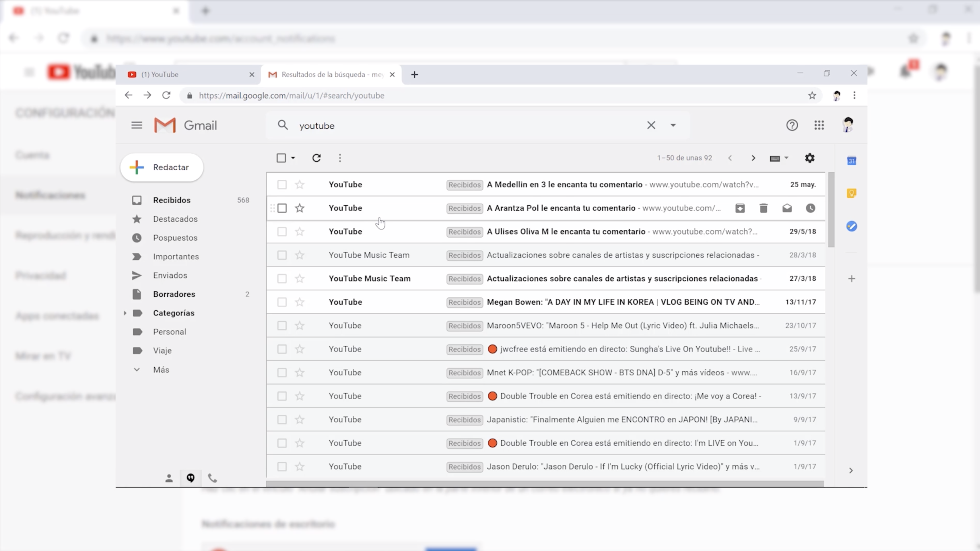Viewport: 980px width, 551px height.
Task: Expand Más to show more labels
Action: tap(161, 370)
